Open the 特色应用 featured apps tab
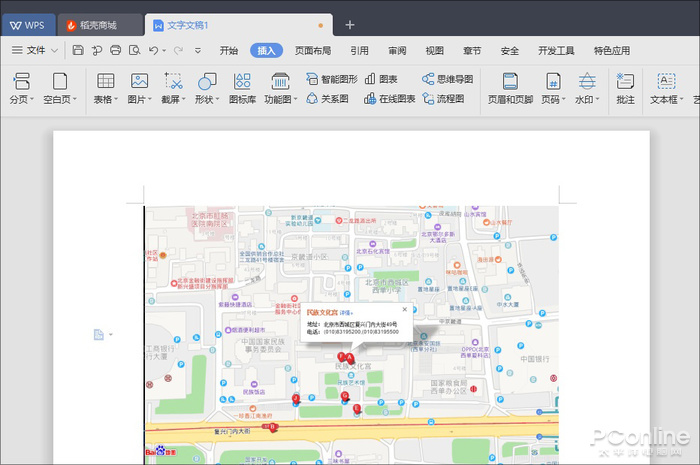Viewport: 700px width, 465px height. 612,50
